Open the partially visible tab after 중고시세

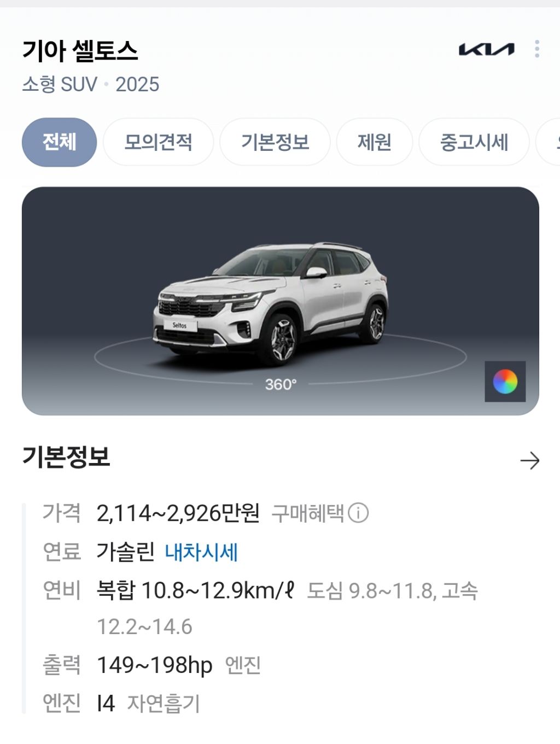549,142
